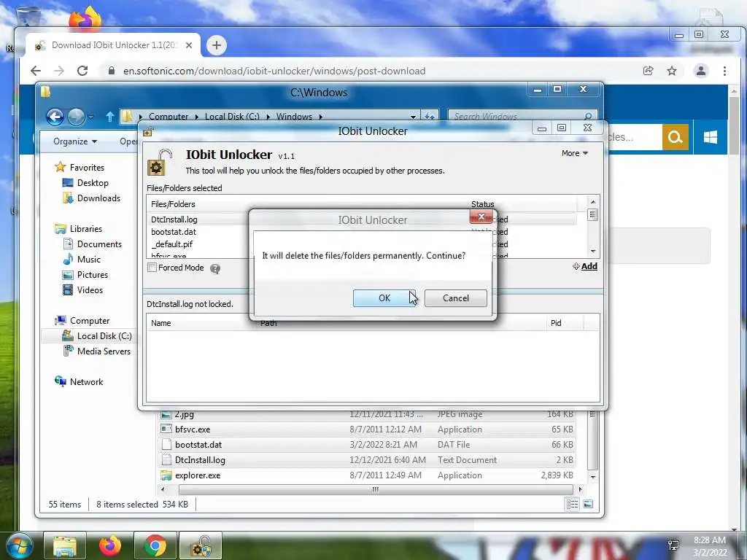Open Music library in navigation pane

[88, 260]
